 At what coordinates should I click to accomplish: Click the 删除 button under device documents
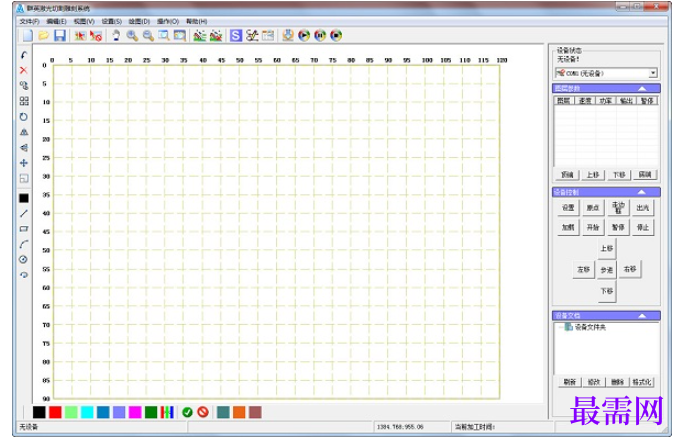(618, 382)
